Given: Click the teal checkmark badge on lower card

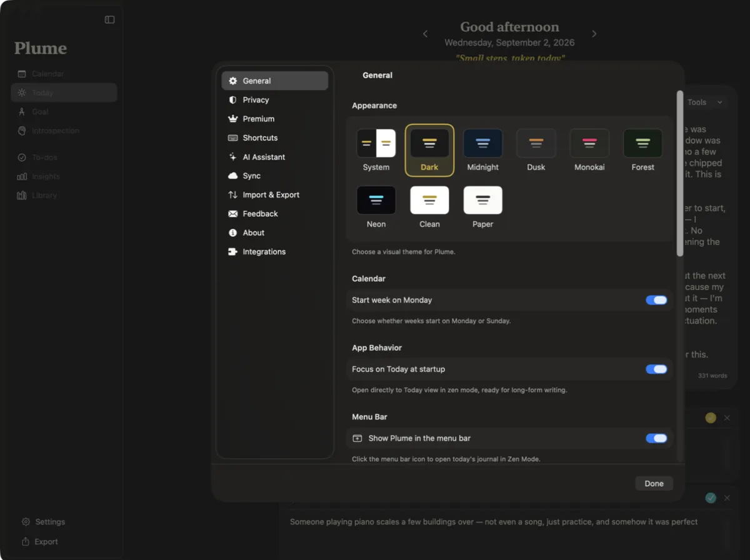Looking at the screenshot, I should coord(711,497).
